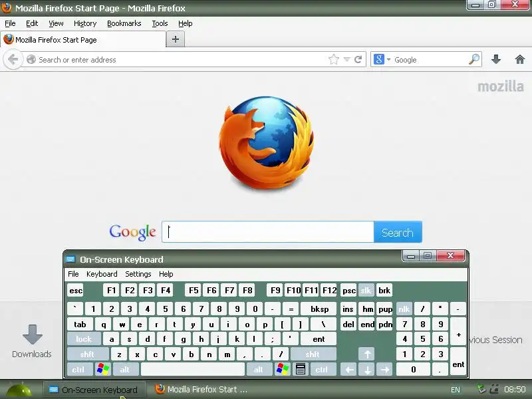Open Firefox File menu

click(10, 23)
